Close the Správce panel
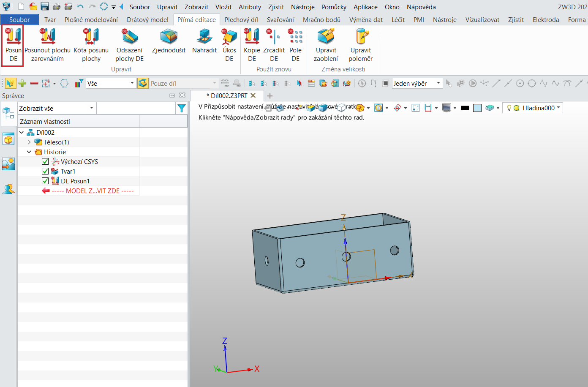The width and height of the screenshot is (588, 387). [182, 95]
